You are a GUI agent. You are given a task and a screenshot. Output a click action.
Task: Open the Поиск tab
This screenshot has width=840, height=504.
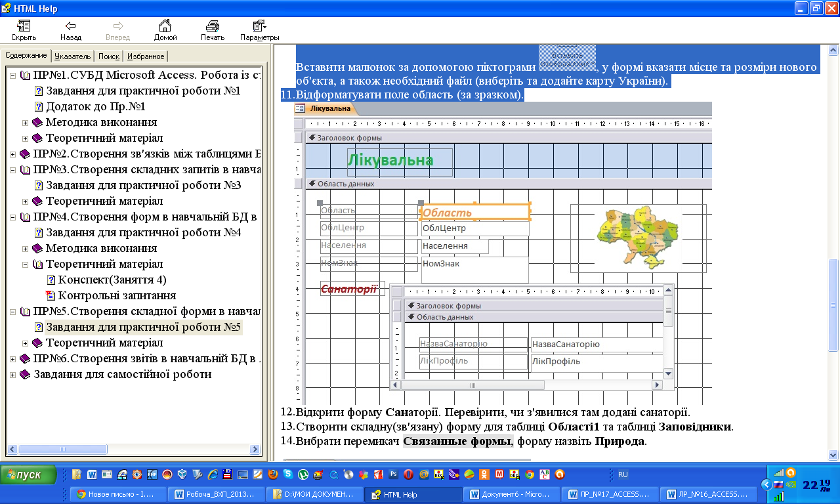tap(109, 56)
